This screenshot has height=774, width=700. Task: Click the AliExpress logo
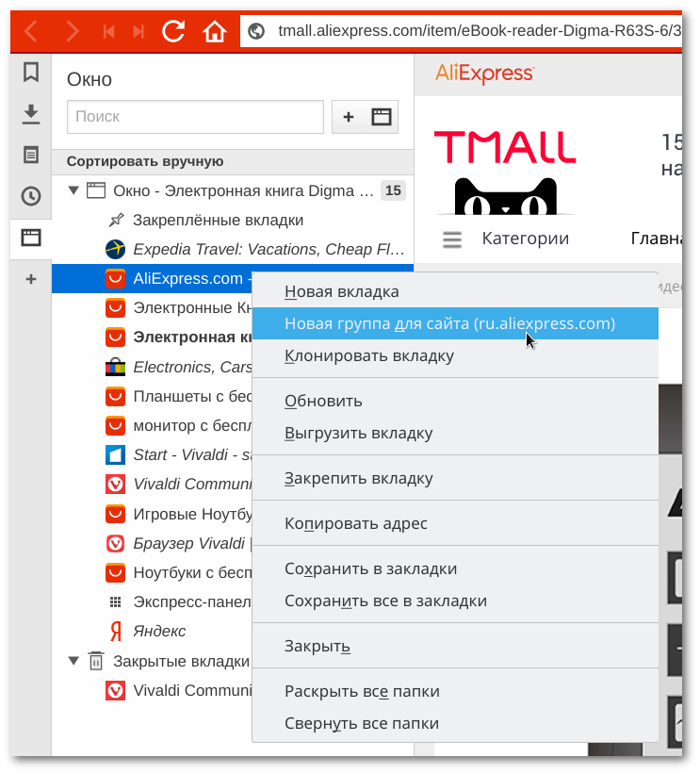(484, 74)
